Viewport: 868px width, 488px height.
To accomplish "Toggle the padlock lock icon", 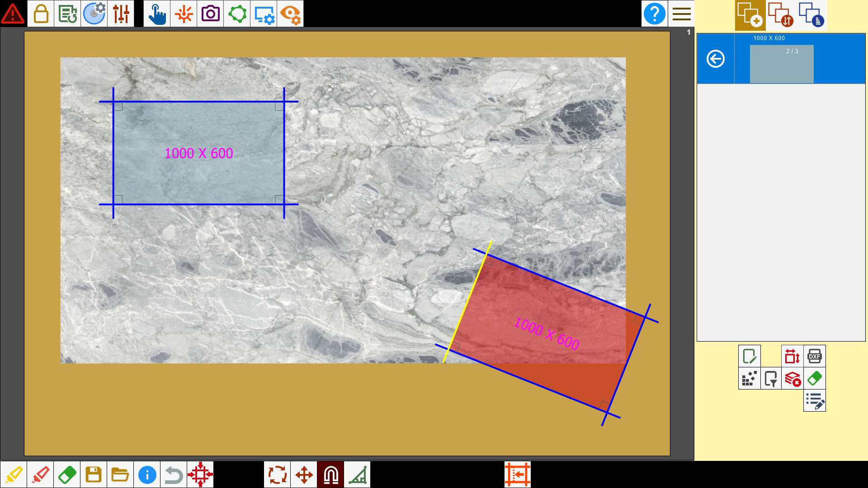I will point(41,14).
